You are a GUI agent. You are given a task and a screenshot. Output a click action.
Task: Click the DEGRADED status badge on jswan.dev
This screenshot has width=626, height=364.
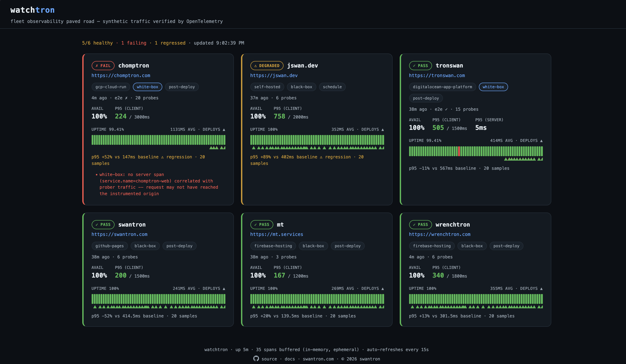pos(267,65)
